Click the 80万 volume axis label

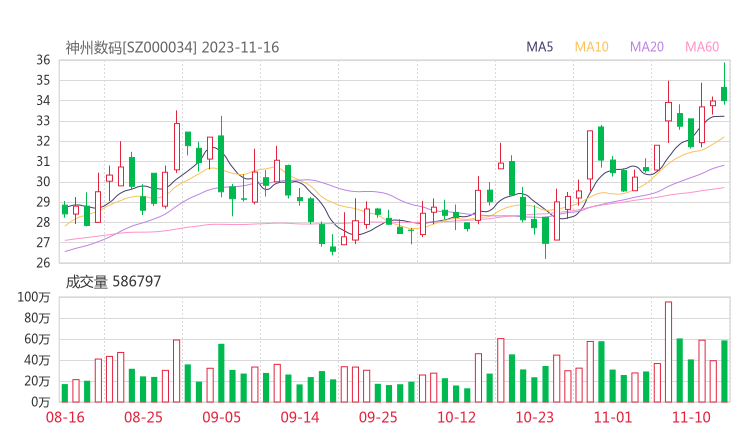click(37, 318)
